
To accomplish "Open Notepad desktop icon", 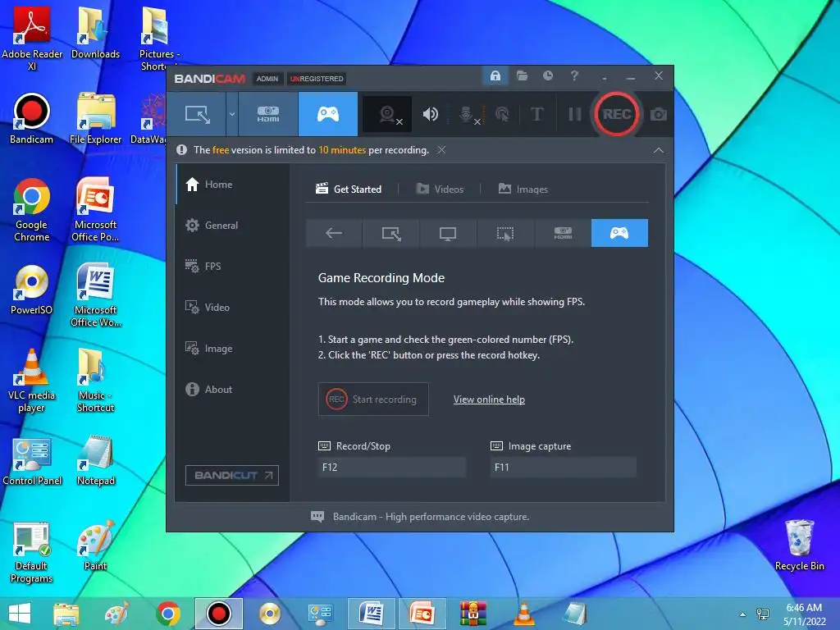I will [95, 460].
